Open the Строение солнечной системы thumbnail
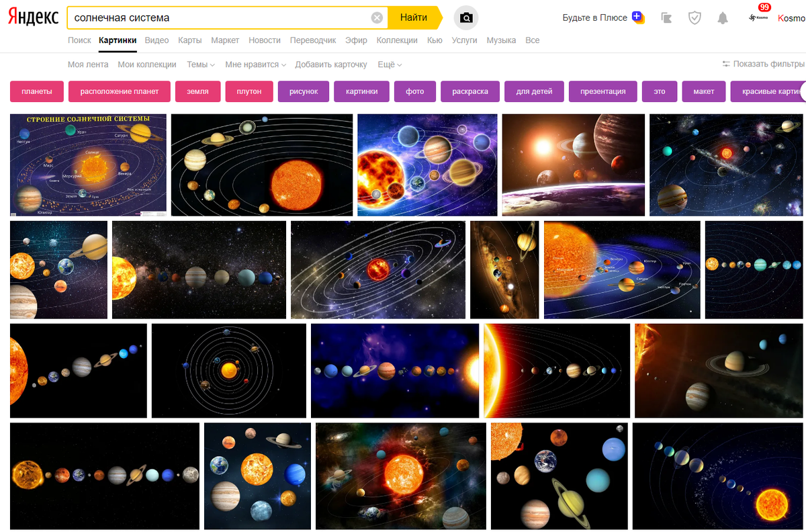The width and height of the screenshot is (806, 532). tap(88, 165)
